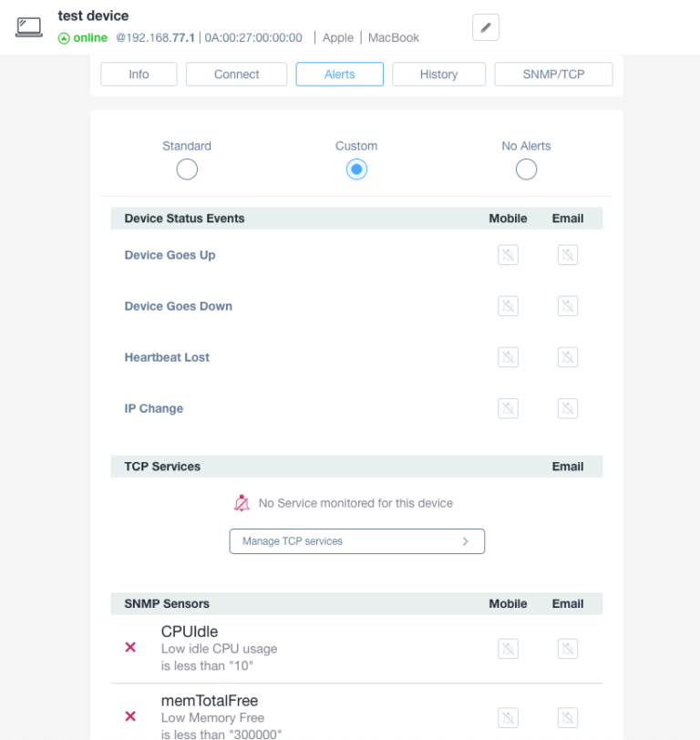
Task: Click the chevron arrow in Manage TCP services
Action: point(466,541)
